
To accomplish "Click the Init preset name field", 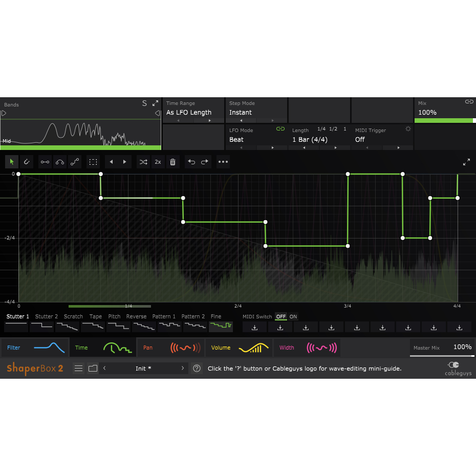I will [143, 368].
